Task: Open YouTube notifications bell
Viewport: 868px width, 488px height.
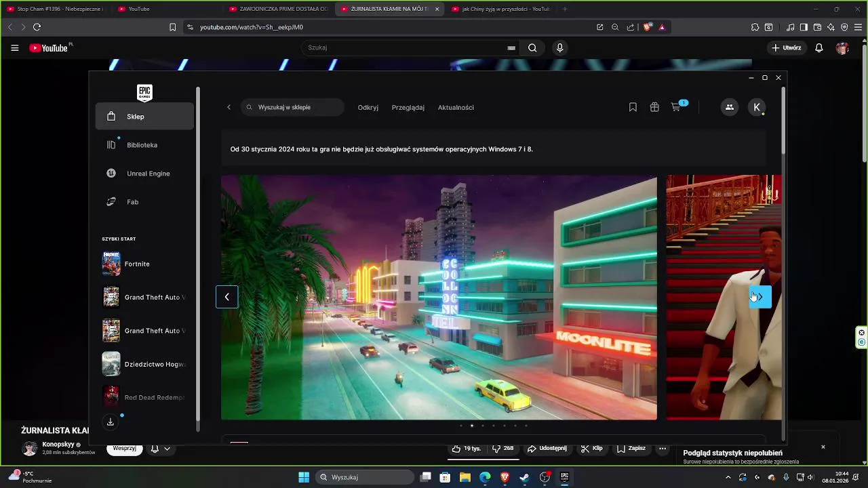Action: pos(819,47)
